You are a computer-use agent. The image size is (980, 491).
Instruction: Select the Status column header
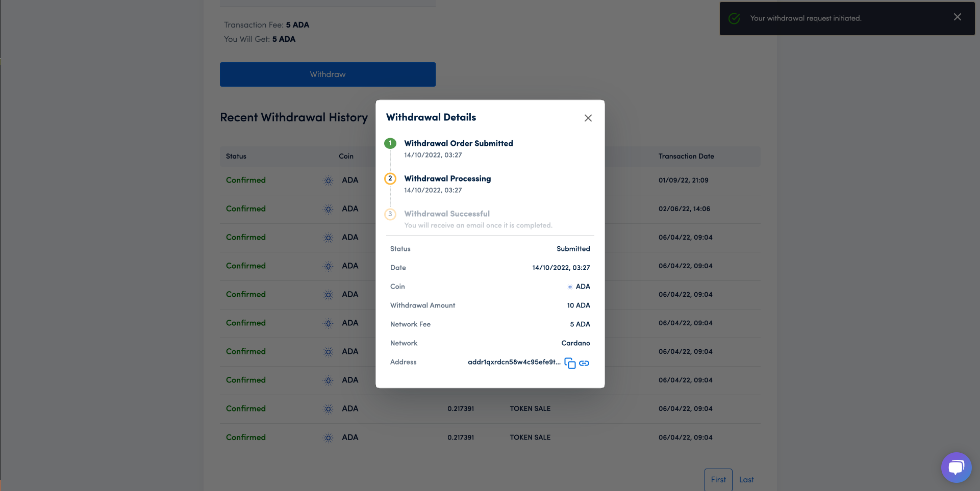point(236,156)
